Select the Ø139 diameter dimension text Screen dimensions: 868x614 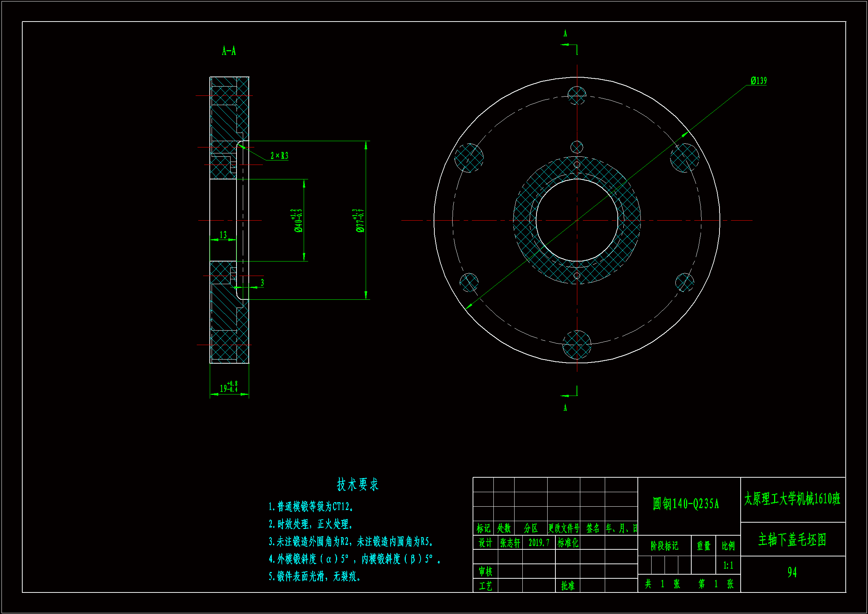tap(758, 81)
